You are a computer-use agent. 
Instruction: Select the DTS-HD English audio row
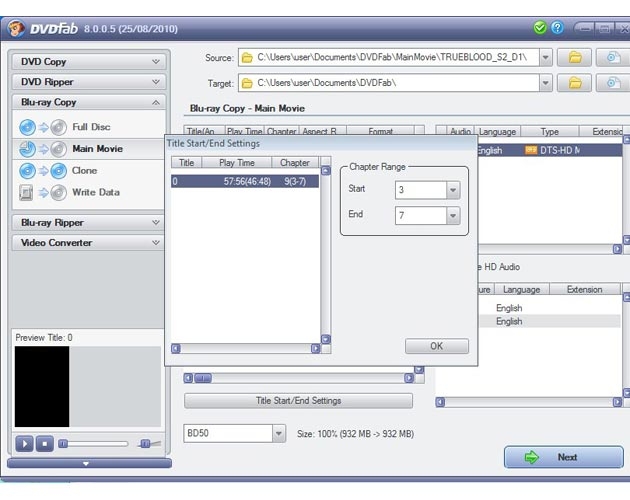[550, 150]
